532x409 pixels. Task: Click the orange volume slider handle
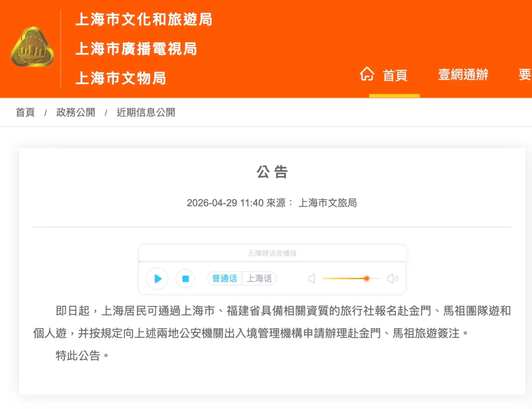tap(367, 278)
